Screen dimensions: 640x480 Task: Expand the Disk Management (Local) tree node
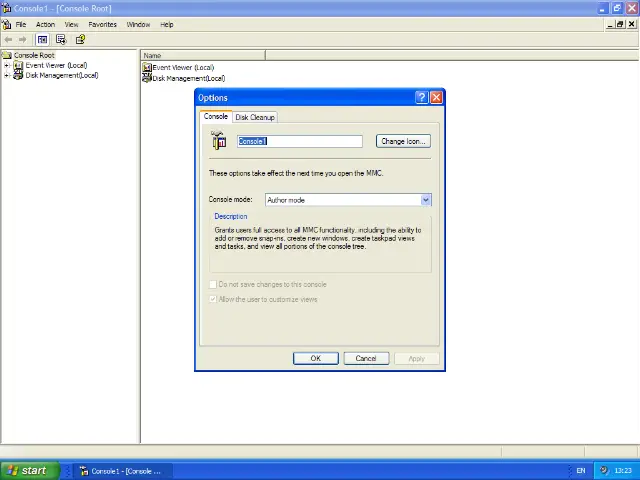tap(7, 76)
